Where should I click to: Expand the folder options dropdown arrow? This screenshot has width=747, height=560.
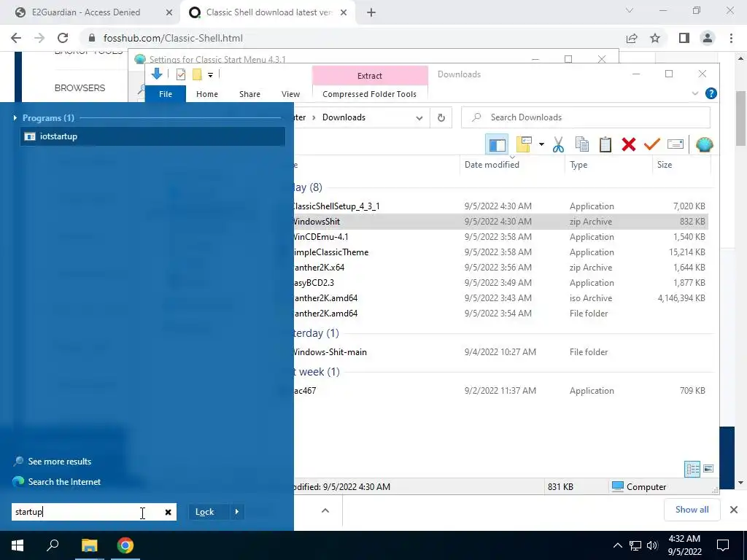click(x=541, y=144)
